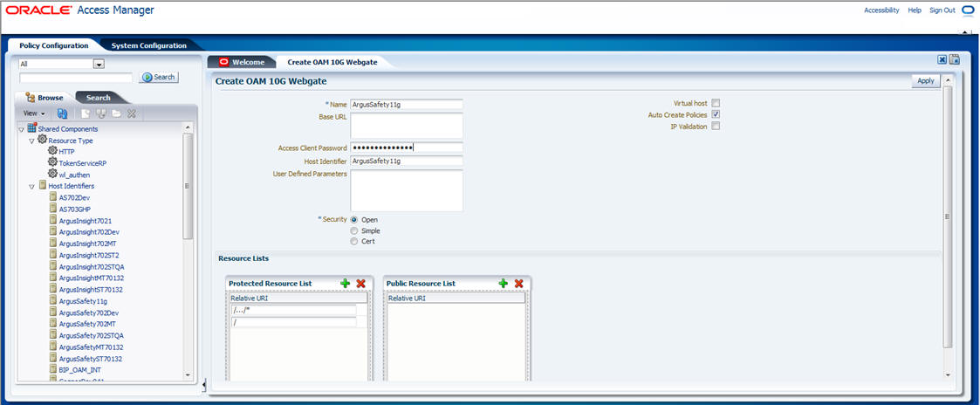Open the View menu dropdown
Viewport: 980px width, 405px height.
coord(34,113)
